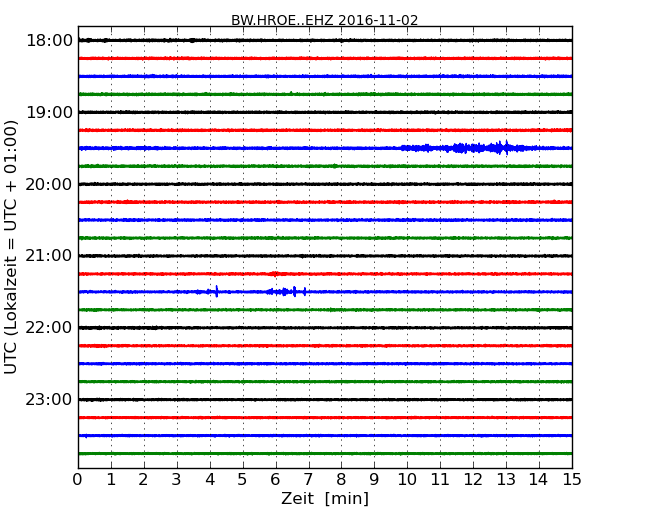Click x-axis tick label 15
This screenshot has width=650, height=520.
[572, 479]
